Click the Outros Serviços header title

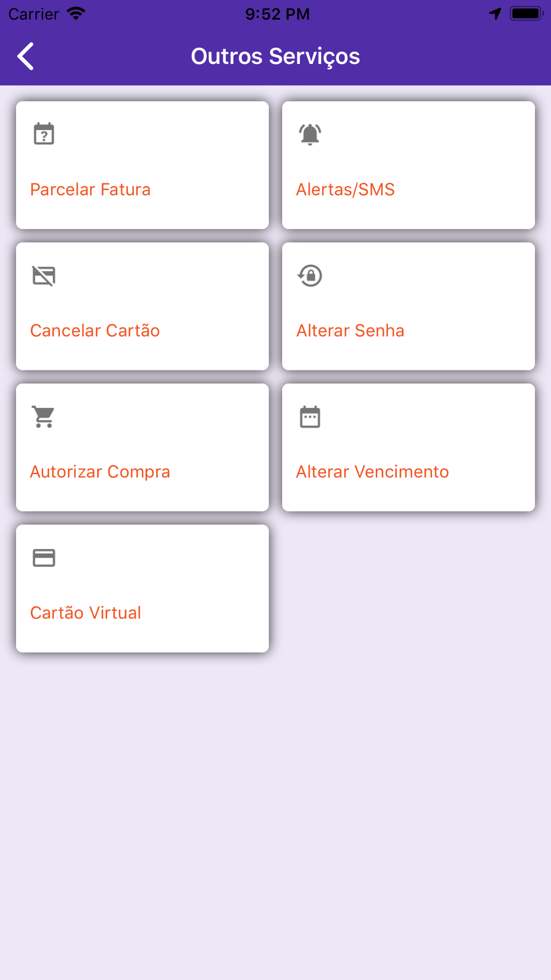275,56
